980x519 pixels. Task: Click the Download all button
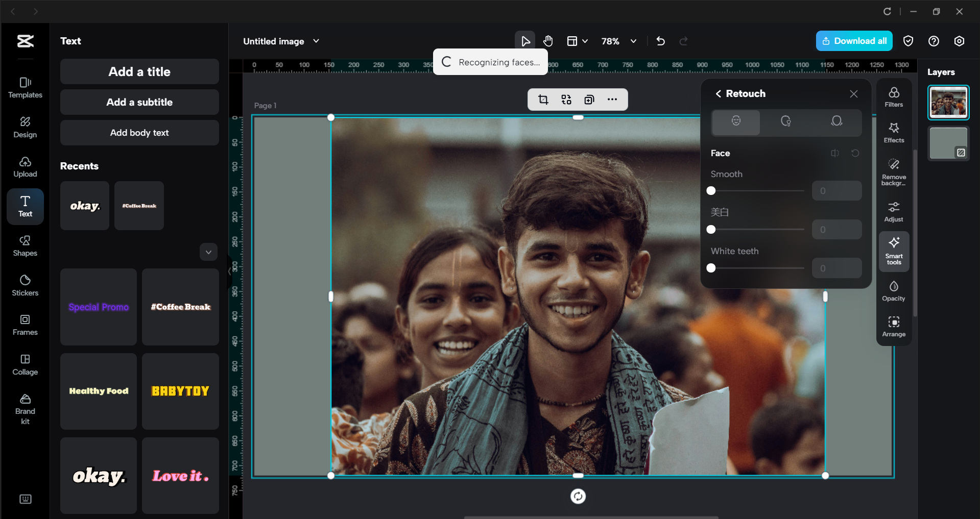point(854,41)
